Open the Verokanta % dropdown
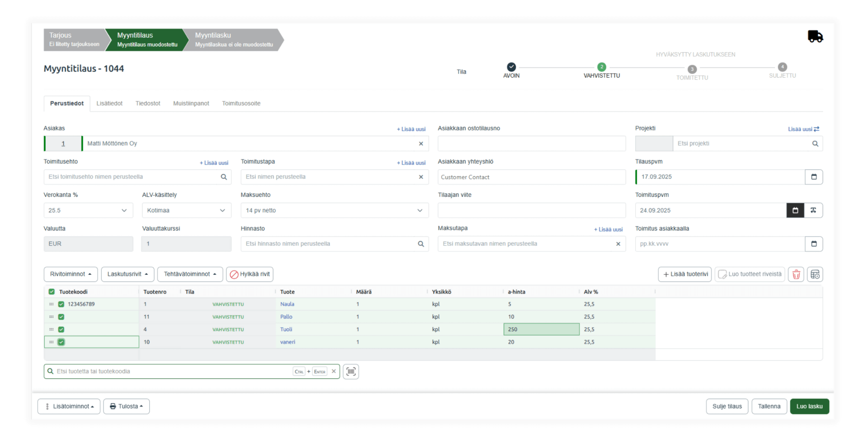The width and height of the screenshot is (868, 443). pyautogui.click(x=88, y=210)
